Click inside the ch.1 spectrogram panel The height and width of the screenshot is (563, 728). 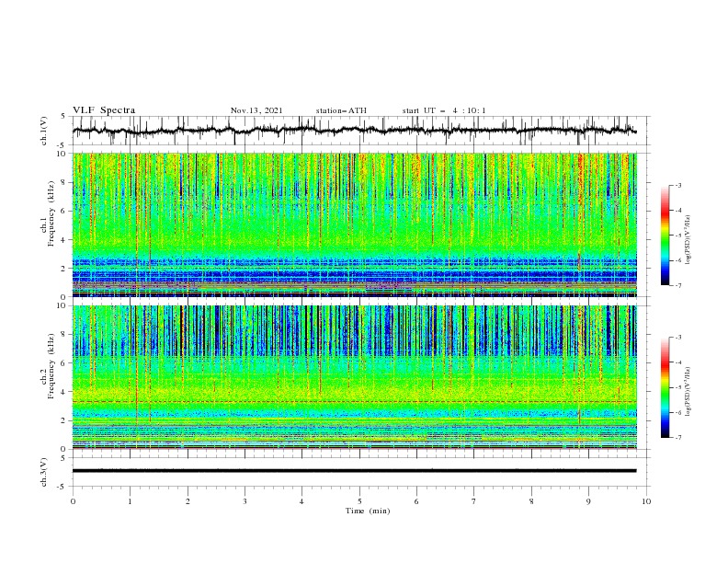point(355,224)
